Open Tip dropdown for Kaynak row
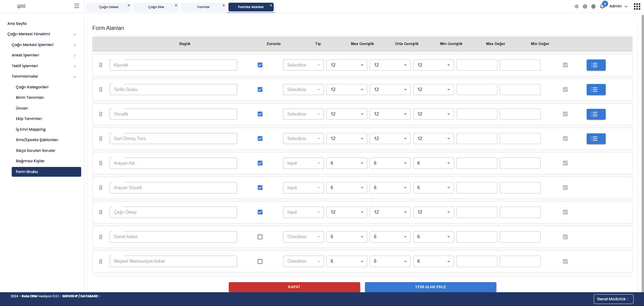The image size is (644, 306). pos(304,65)
